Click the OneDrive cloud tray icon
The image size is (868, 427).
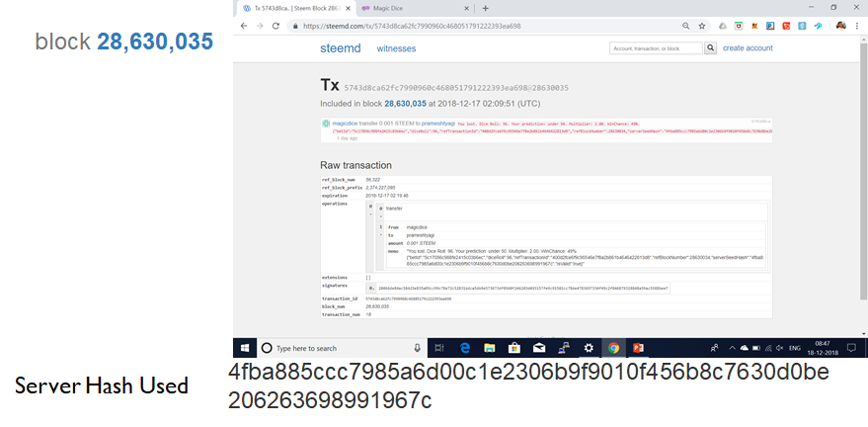coord(744,348)
